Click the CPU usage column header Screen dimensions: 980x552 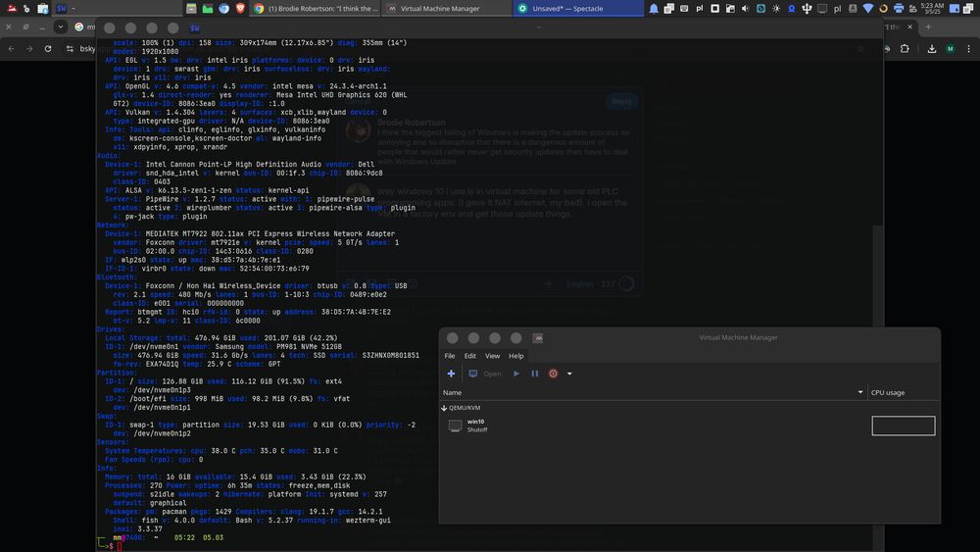(904, 392)
